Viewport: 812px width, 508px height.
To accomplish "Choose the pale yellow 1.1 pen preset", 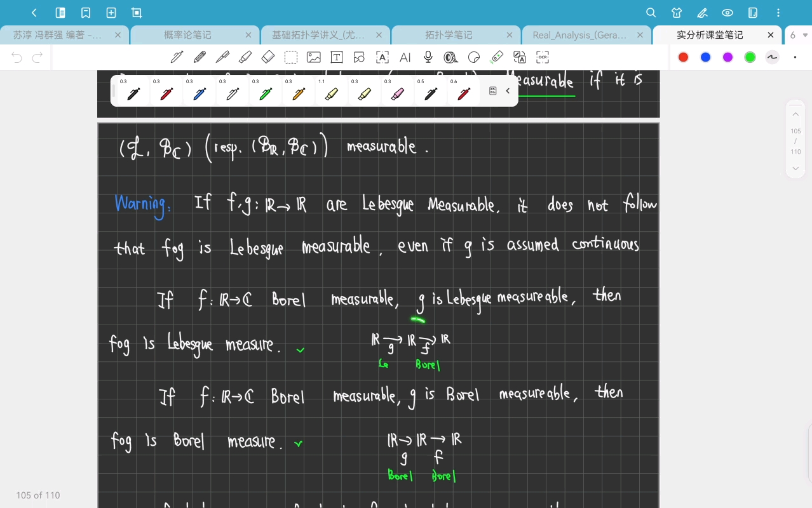I will tap(332, 91).
